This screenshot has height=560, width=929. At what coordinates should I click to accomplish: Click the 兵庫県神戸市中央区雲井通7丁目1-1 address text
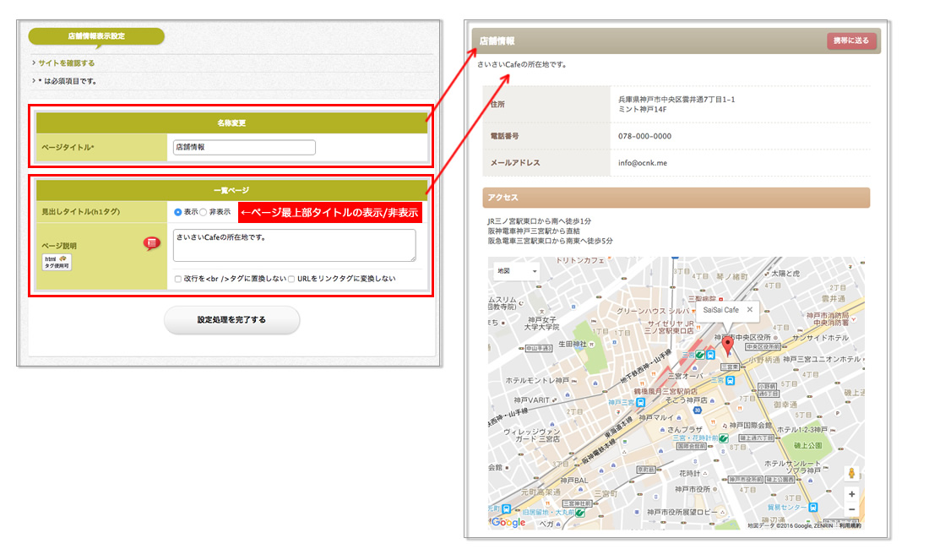(x=676, y=100)
